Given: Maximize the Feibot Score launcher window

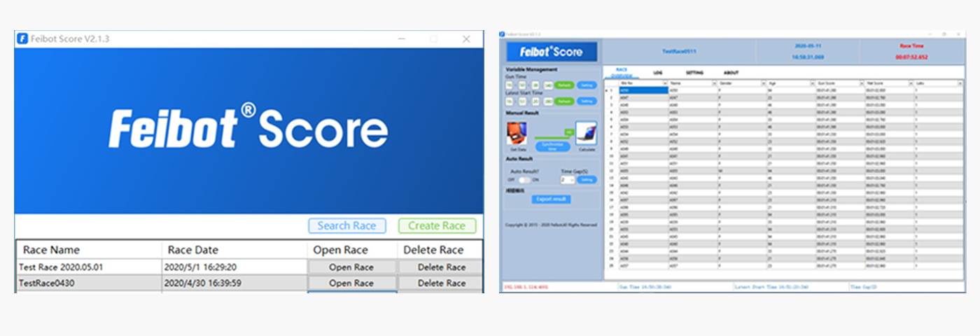Looking at the screenshot, I should (433, 39).
